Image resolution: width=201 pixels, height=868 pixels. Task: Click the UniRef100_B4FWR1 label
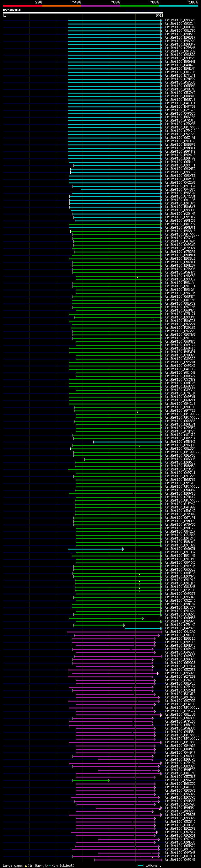(x=180, y=352)
